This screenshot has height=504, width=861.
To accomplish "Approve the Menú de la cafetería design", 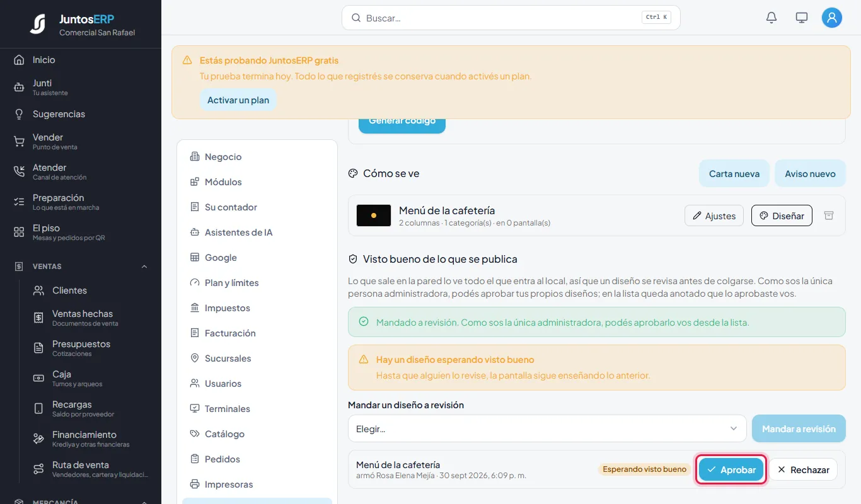I will click(x=731, y=469).
